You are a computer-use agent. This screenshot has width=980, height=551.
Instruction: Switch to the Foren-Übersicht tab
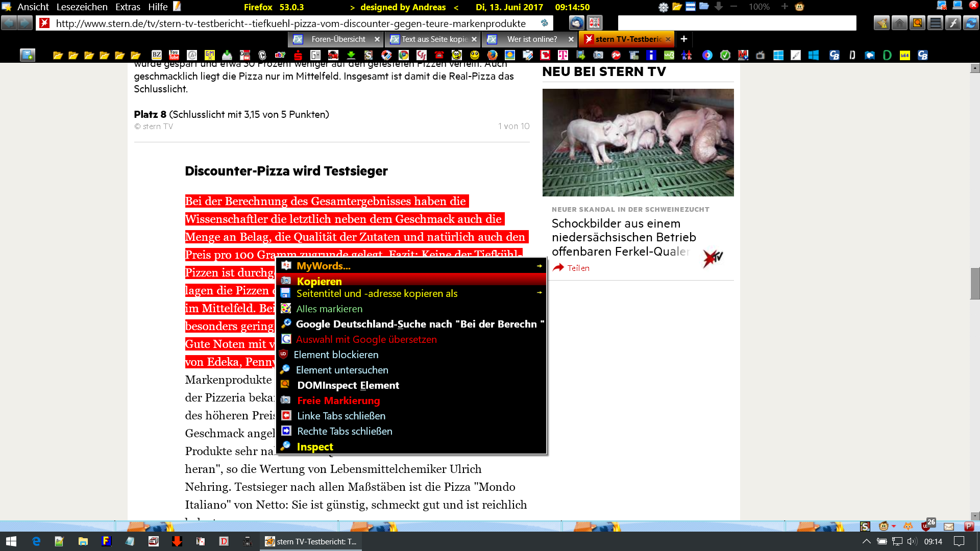[338, 39]
